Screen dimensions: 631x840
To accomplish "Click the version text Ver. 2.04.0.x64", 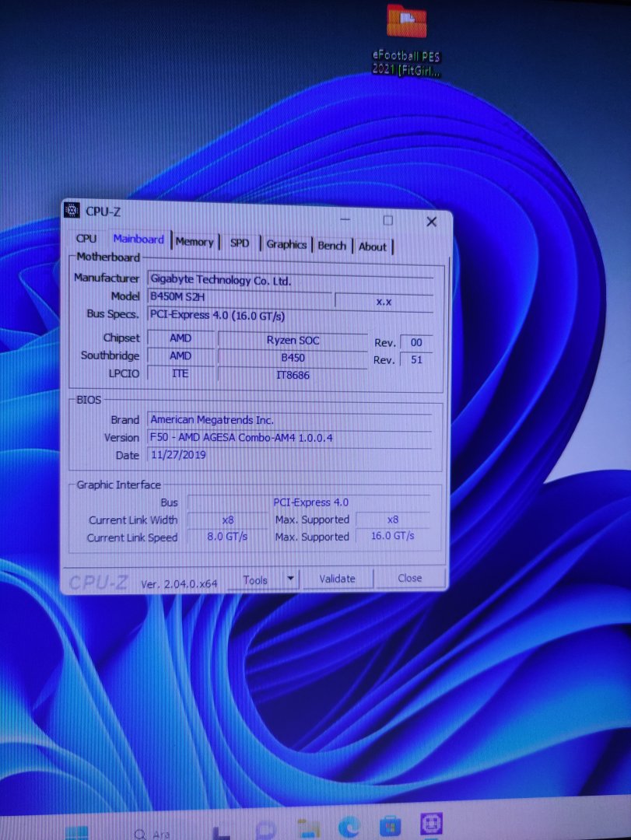I will coord(179,584).
